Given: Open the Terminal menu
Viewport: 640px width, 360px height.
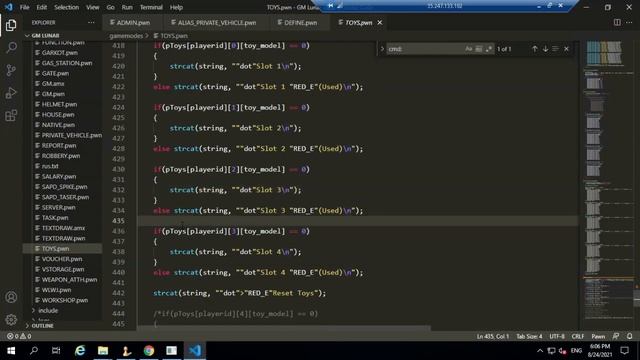Looking at the screenshot, I should click(x=151, y=7).
